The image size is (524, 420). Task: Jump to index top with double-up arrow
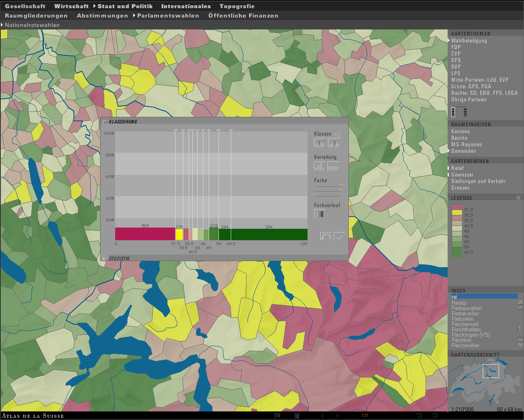(x=520, y=302)
